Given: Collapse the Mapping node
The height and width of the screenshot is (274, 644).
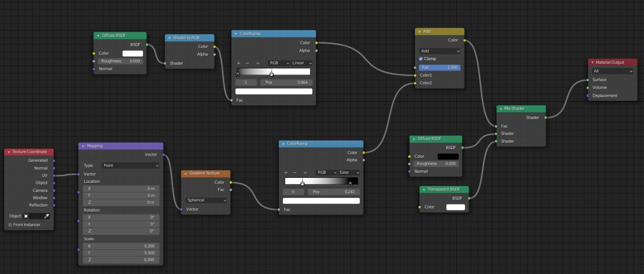Looking at the screenshot, I should (83, 146).
